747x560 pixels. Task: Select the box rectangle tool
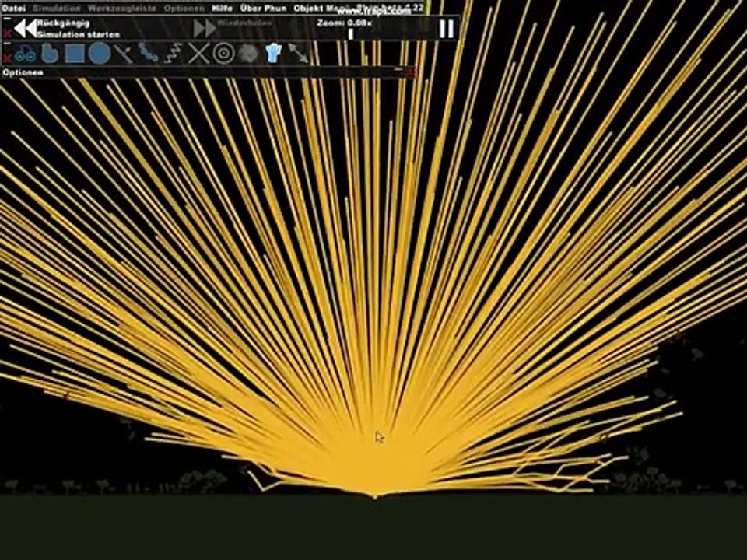point(75,54)
